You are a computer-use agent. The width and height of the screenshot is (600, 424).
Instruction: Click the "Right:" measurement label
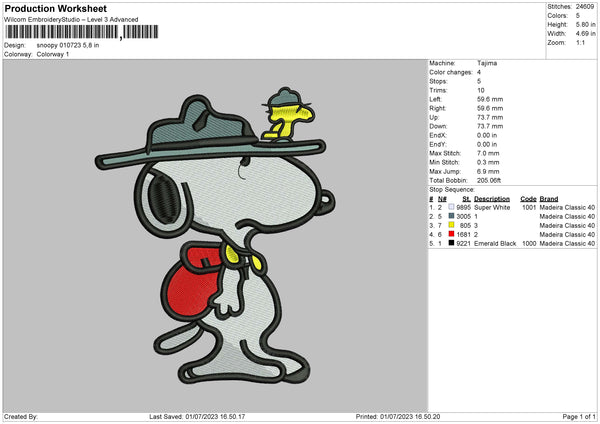click(x=437, y=108)
